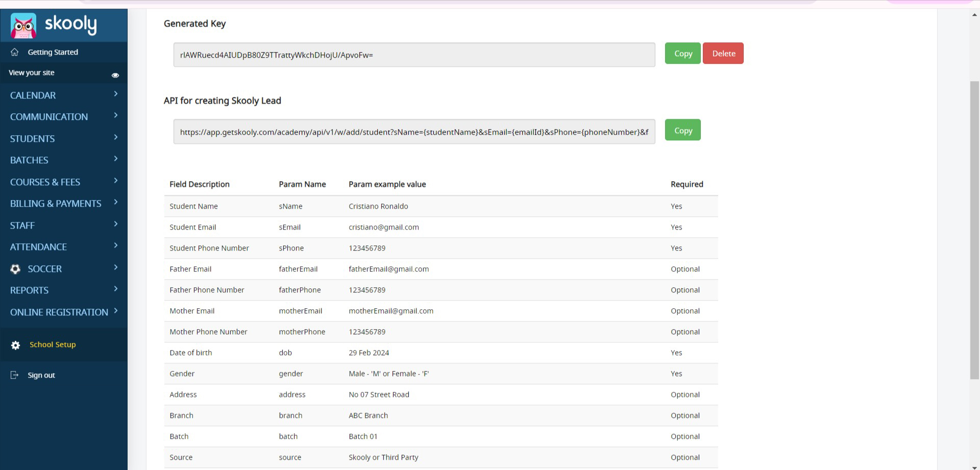Image resolution: width=980 pixels, height=470 pixels.
Task: Open the COMMUNICATION menu
Action: point(49,117)
